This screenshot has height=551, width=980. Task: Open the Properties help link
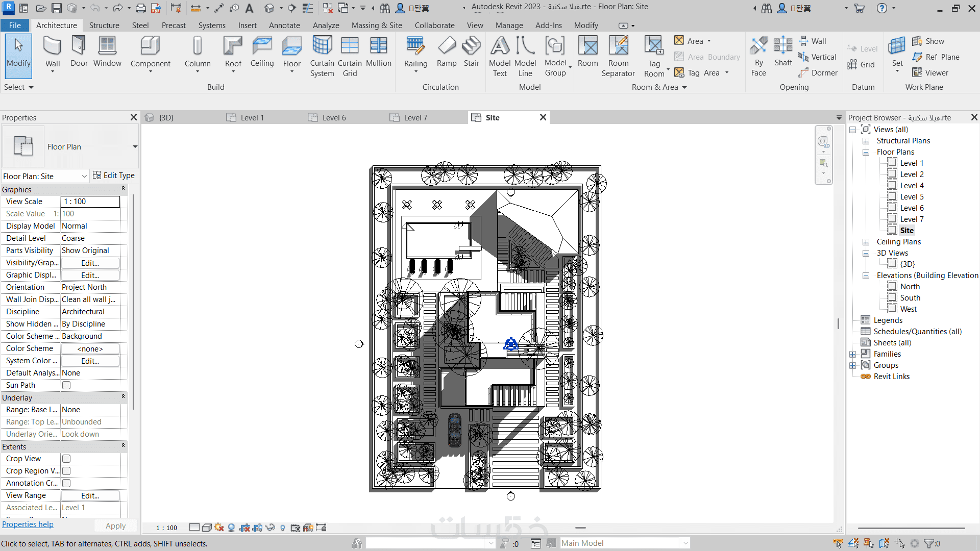pos(28,524)
